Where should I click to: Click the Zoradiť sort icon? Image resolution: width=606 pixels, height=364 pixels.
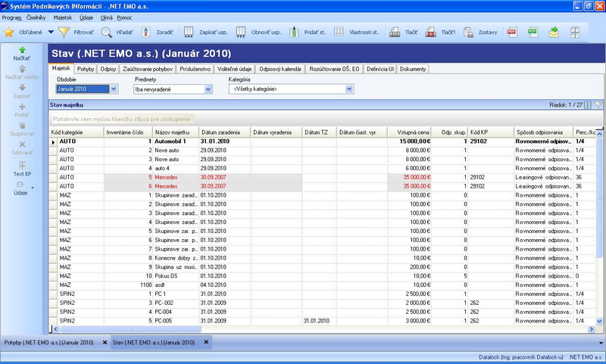[146, 33]
